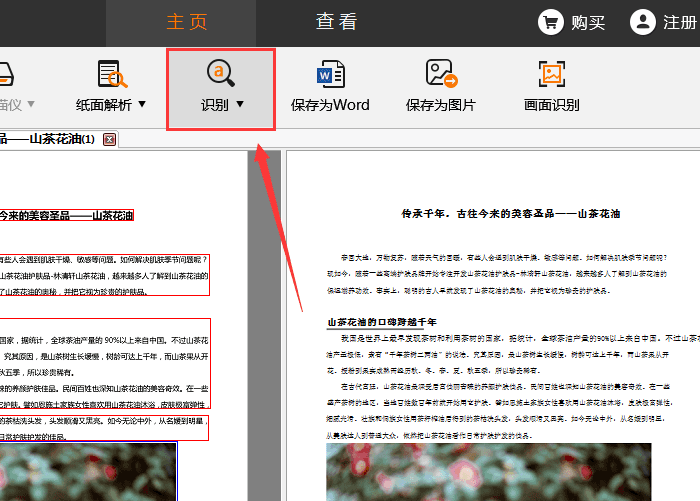
Task: Expand the scanner dropdown arrow
Action: coord(31,104)
